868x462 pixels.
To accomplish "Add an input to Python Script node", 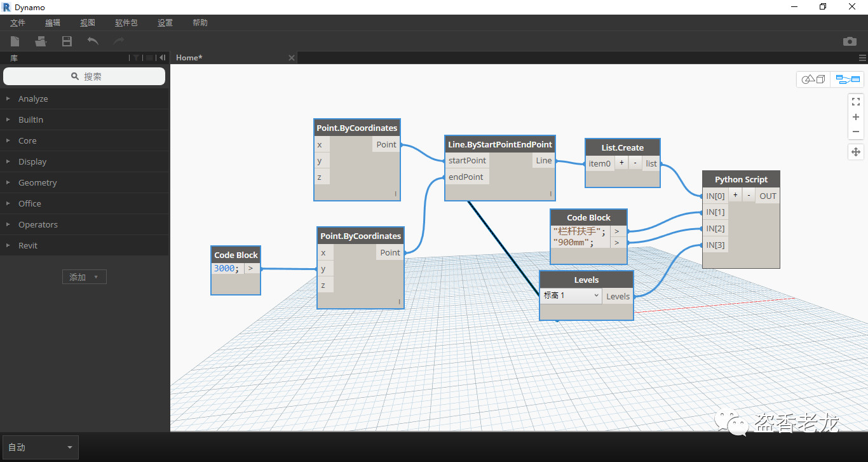I will [735, 196].
